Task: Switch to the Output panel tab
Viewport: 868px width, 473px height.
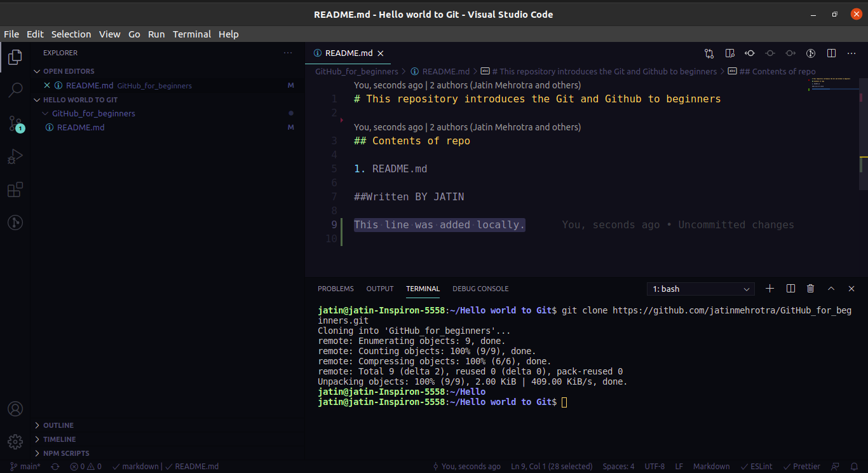Action: [x=380, y=289]
